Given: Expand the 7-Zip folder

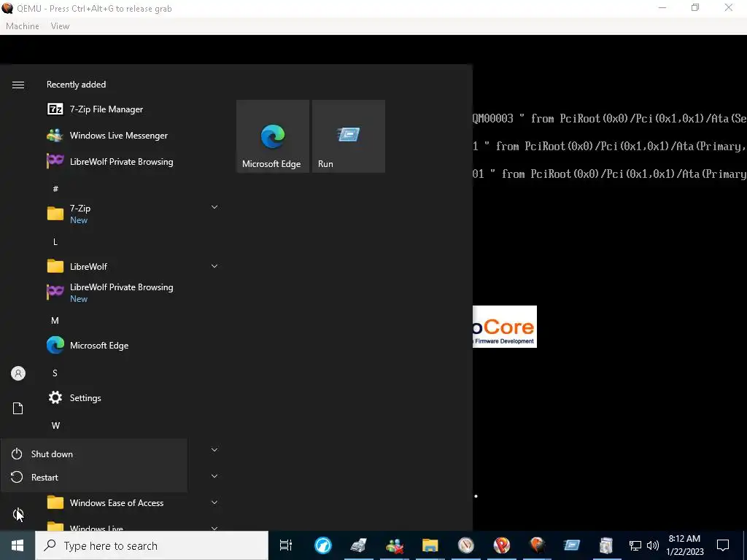Looking at the screenshot, I should pyautogui.click(x=214, y=206).
